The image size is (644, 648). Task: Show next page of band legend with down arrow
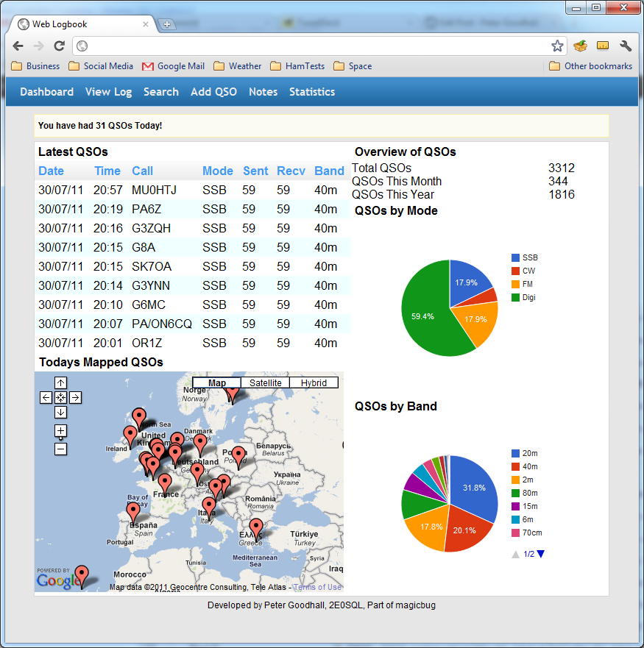542,554
